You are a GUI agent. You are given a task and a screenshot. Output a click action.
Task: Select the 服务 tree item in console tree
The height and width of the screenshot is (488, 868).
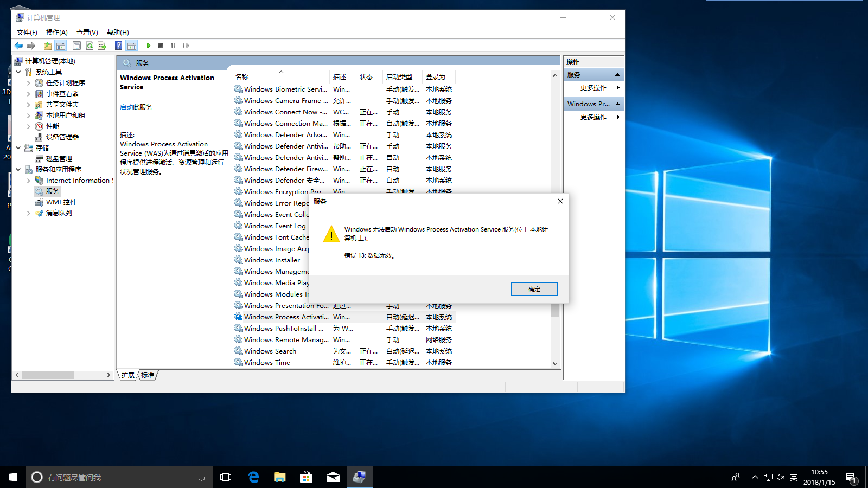click(x=53, y=191)
